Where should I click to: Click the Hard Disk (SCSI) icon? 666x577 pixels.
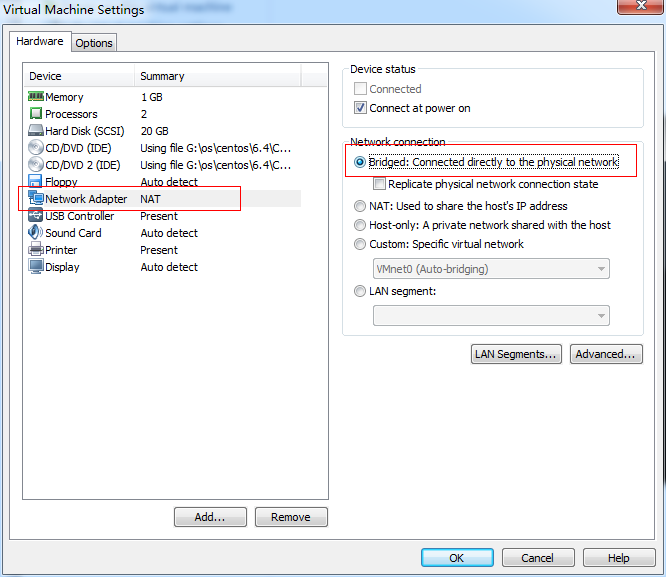(36, 130)
